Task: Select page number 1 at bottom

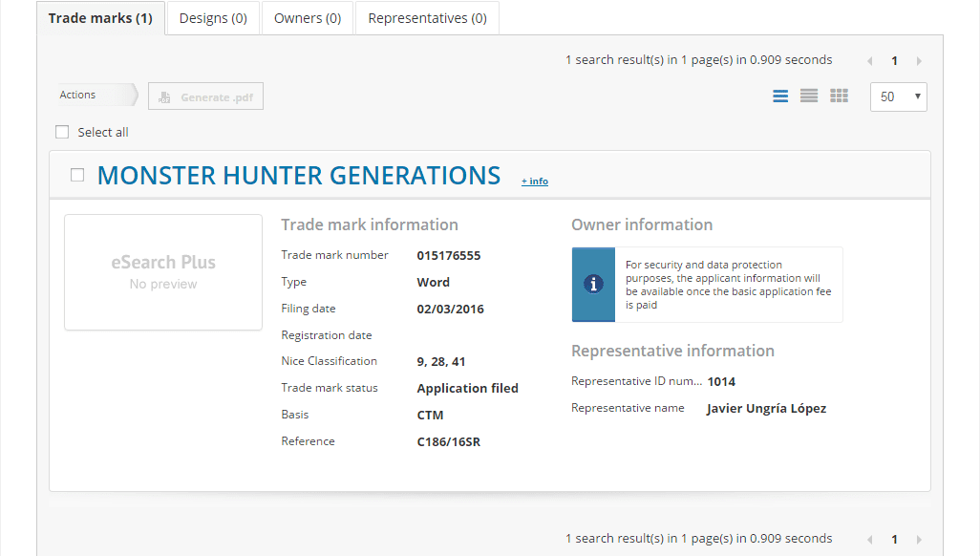Action: (x=894, y=539)
